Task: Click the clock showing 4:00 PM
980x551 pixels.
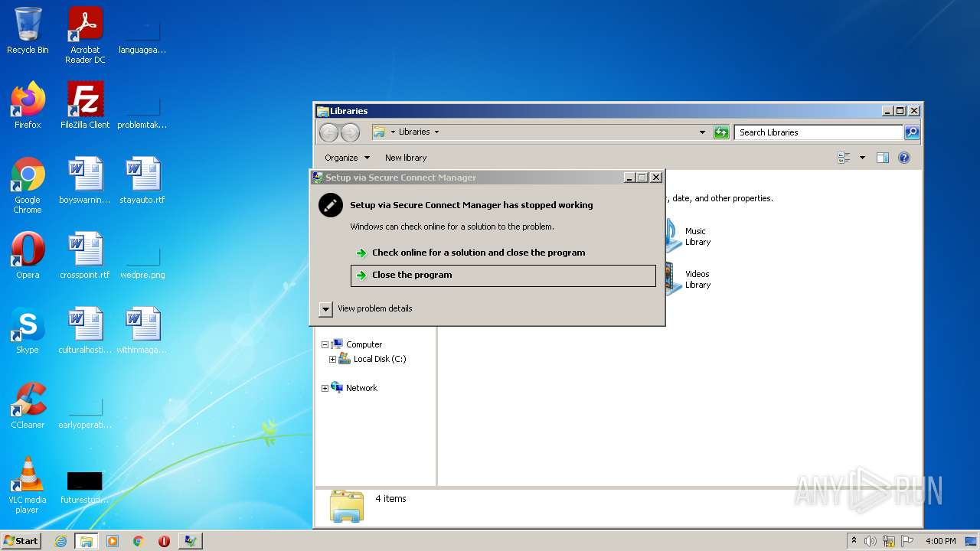Action: (x=940, y=541)
